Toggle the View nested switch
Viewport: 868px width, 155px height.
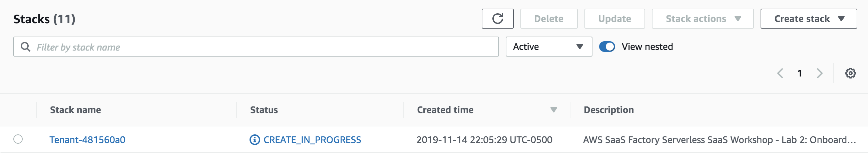point(607,47)
